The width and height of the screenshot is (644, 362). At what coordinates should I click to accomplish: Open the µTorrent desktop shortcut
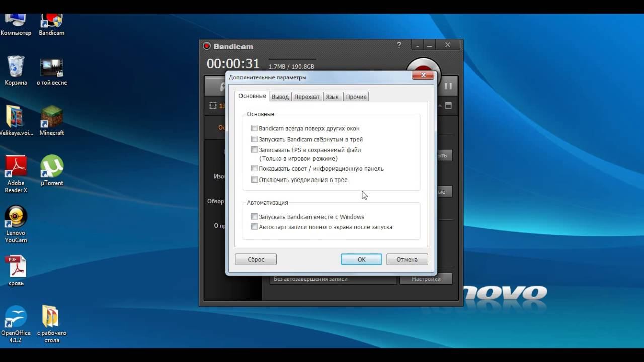[52, 171]
